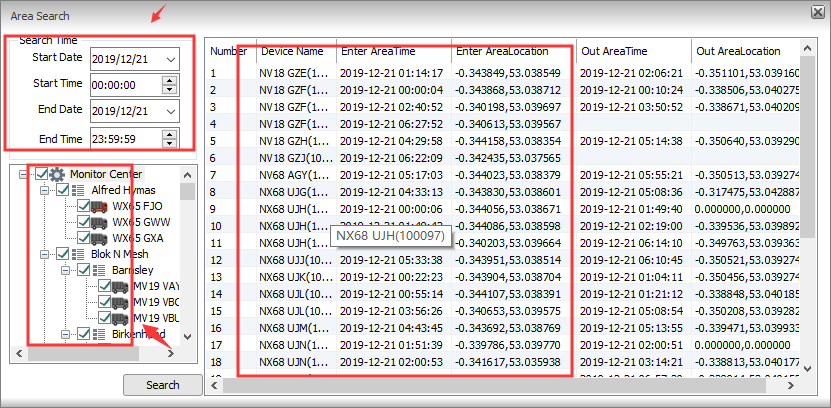831x408 pixels.
Task: Uncheck the Alfred Hymas group checkbox
Action: [63, 190]
